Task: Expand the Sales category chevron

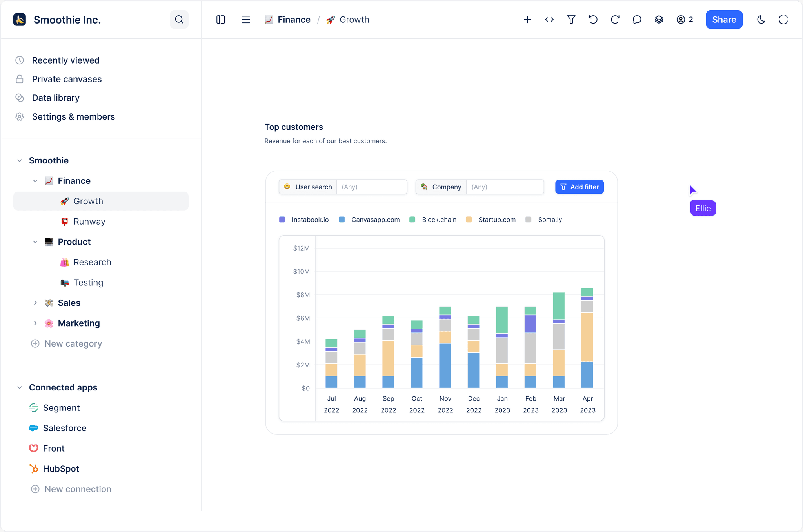Action: coord(35,303)
